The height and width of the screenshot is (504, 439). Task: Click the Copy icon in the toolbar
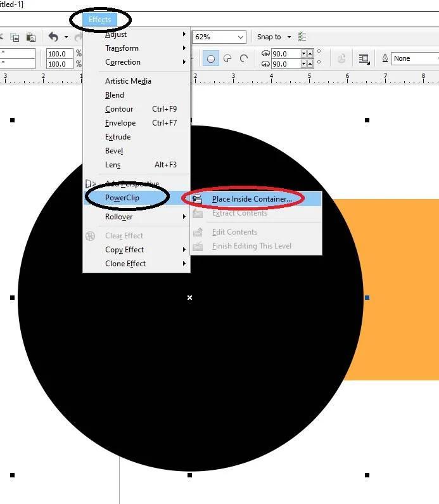click(15, 37)
